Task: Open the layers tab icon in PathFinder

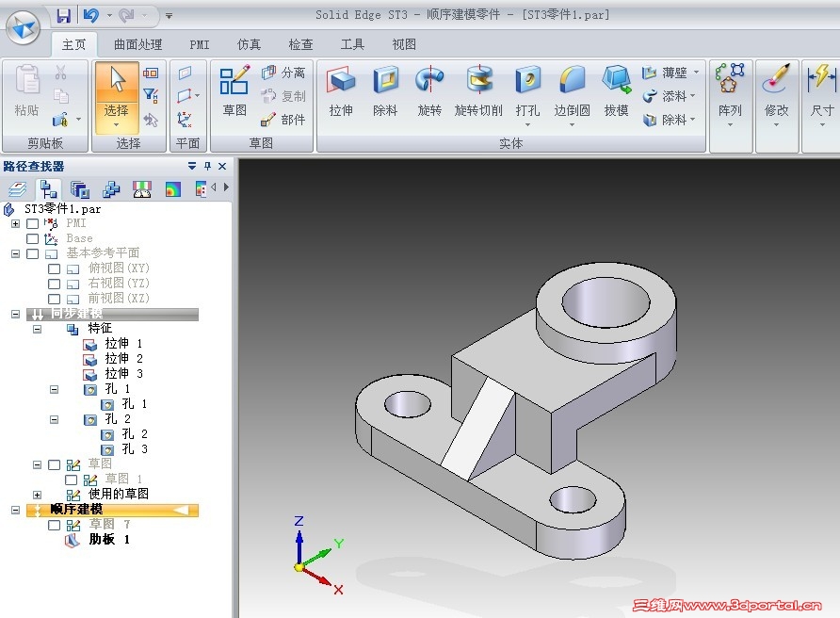Action: (x=17, y=189)
